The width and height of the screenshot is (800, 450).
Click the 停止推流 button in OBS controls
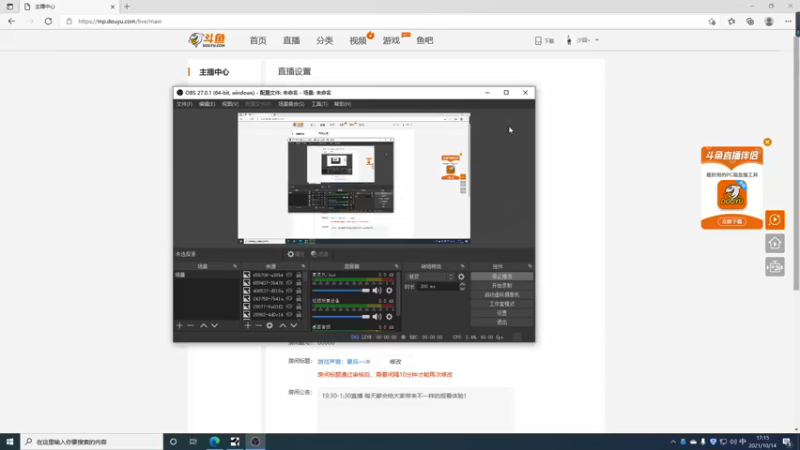pyautogui.click(x=502, y=277)
